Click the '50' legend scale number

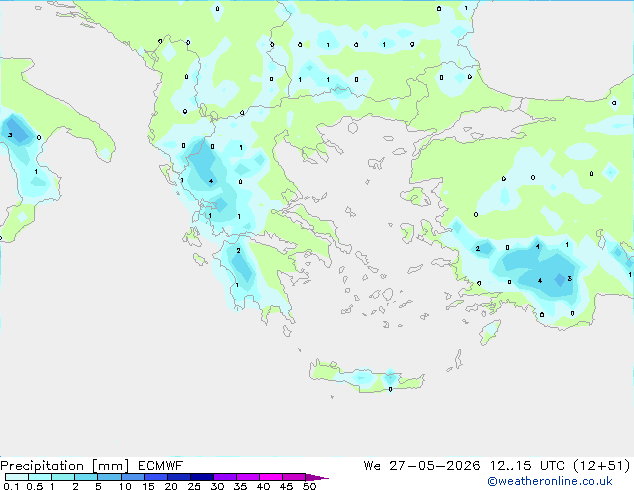309,486
